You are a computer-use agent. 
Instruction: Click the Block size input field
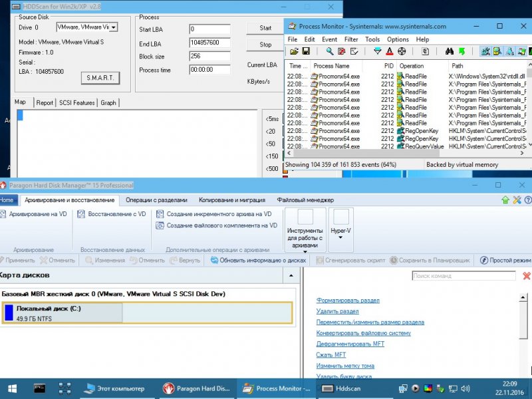coord(209,56)
